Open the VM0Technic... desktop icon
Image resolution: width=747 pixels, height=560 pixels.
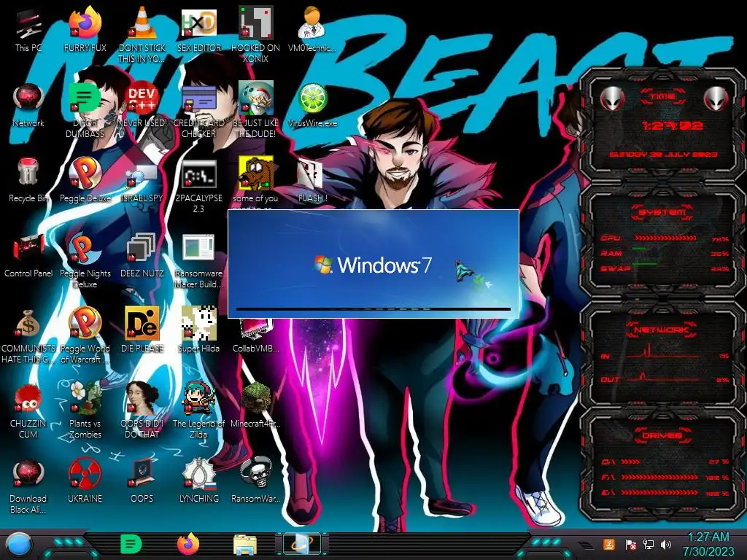(312, 29)
